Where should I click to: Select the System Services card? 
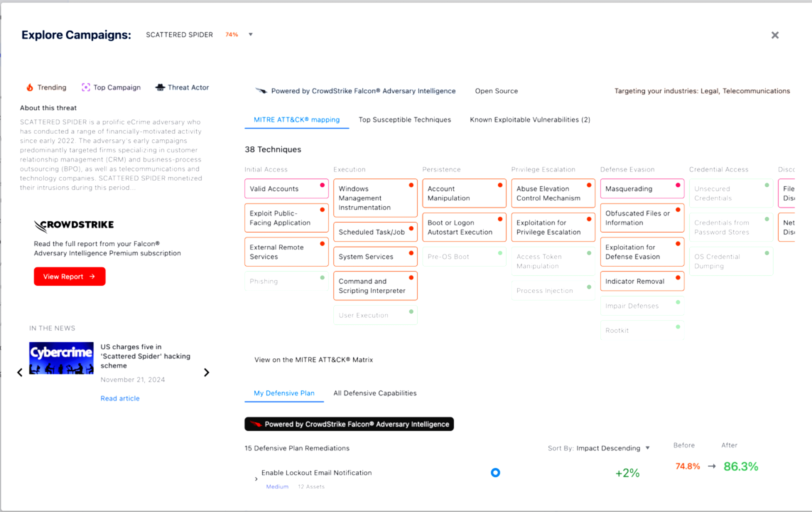coord(375,256)
